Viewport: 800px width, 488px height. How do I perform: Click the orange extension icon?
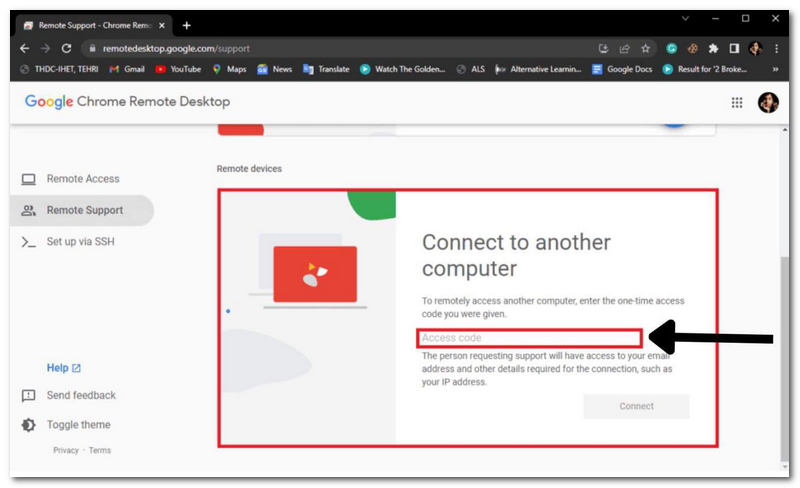(x=692, y=48)
